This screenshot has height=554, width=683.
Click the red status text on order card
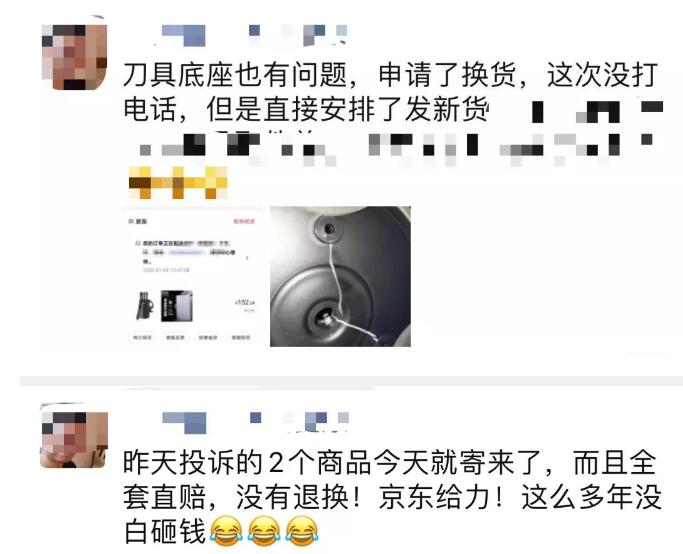pyautogui.click(x=244, y=221)
